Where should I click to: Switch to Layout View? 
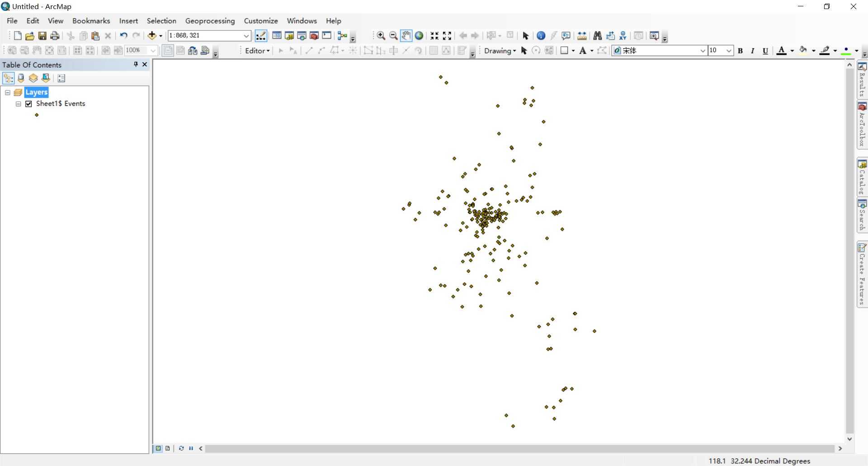point(167,448)
